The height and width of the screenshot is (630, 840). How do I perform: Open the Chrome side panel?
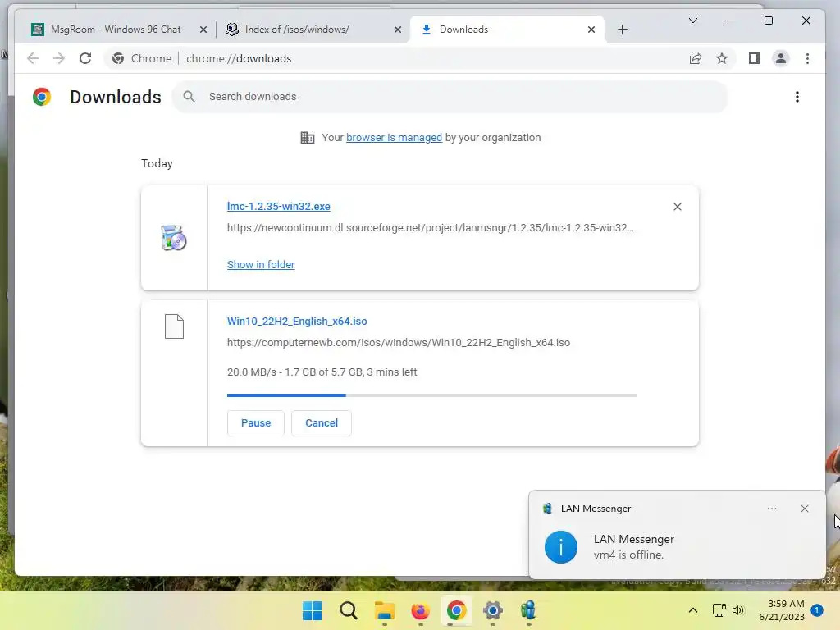pos(755,58)
